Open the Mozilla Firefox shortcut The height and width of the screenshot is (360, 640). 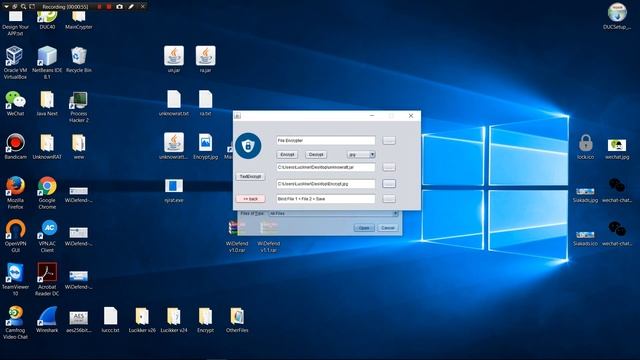(x=15, y=193)
